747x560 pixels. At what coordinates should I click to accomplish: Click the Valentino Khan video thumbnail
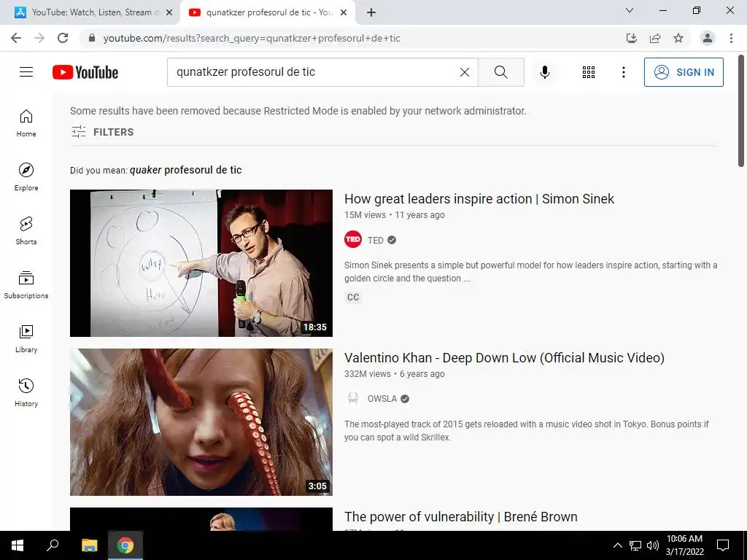(201, 422)
